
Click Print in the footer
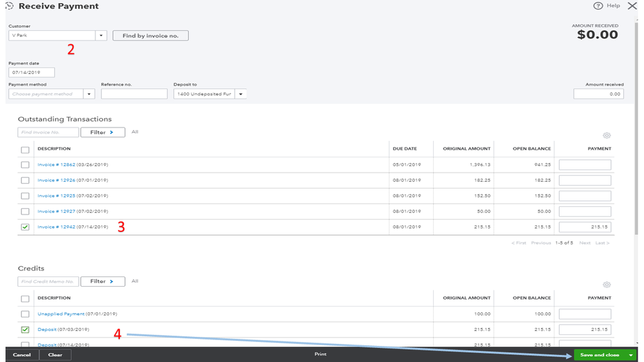pos(320,354)
